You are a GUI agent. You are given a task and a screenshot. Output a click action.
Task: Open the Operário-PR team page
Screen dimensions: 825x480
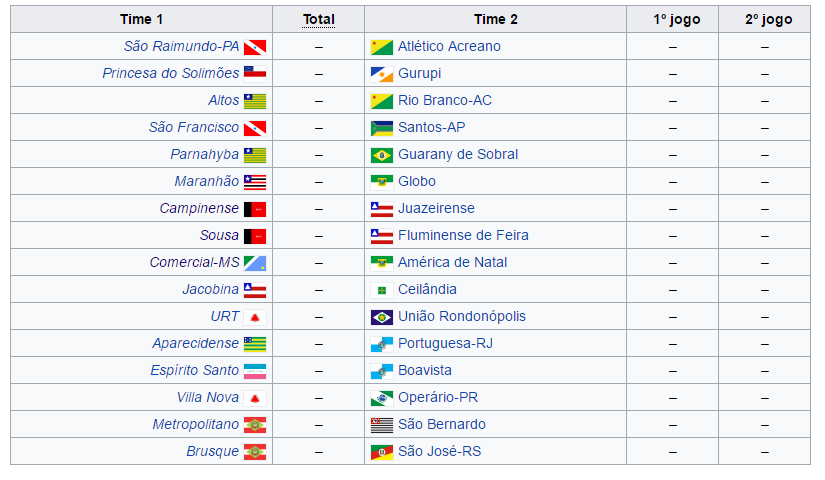[x=438, y=398]
